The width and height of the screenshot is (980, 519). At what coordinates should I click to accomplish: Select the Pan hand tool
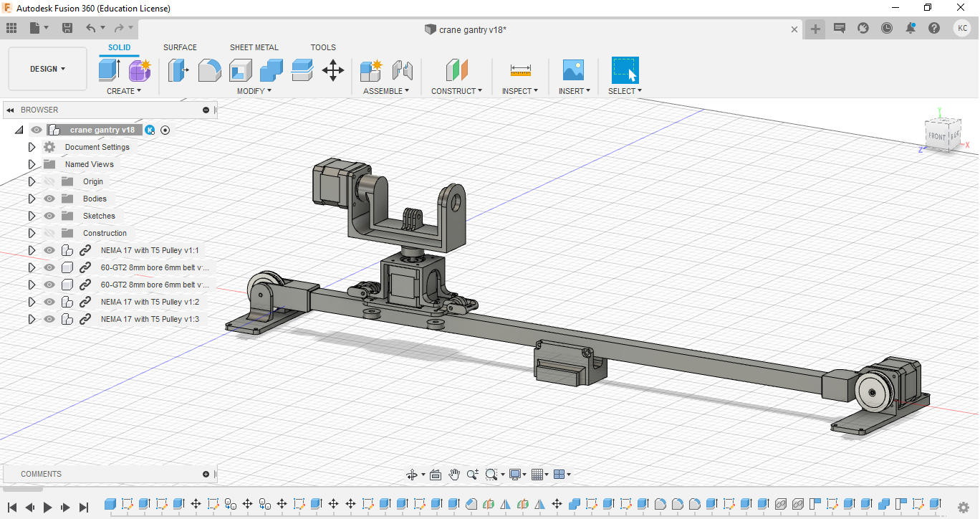454,475
